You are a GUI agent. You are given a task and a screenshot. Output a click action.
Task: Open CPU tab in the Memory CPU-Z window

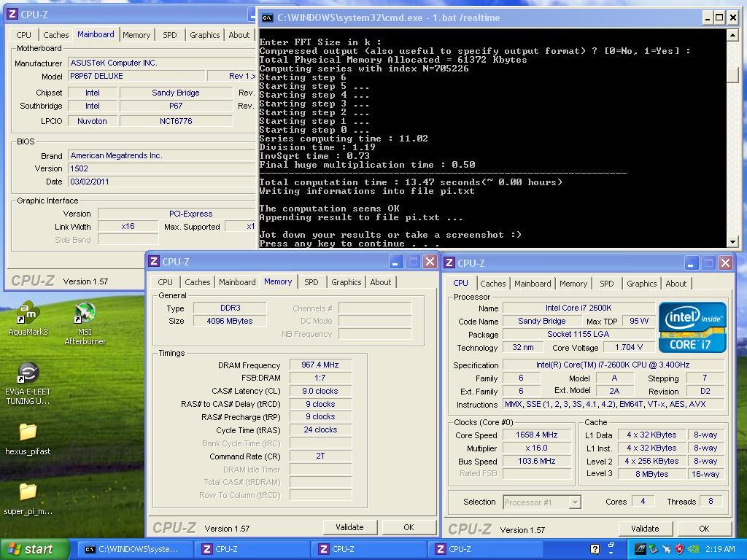click(x=166, y=282)
